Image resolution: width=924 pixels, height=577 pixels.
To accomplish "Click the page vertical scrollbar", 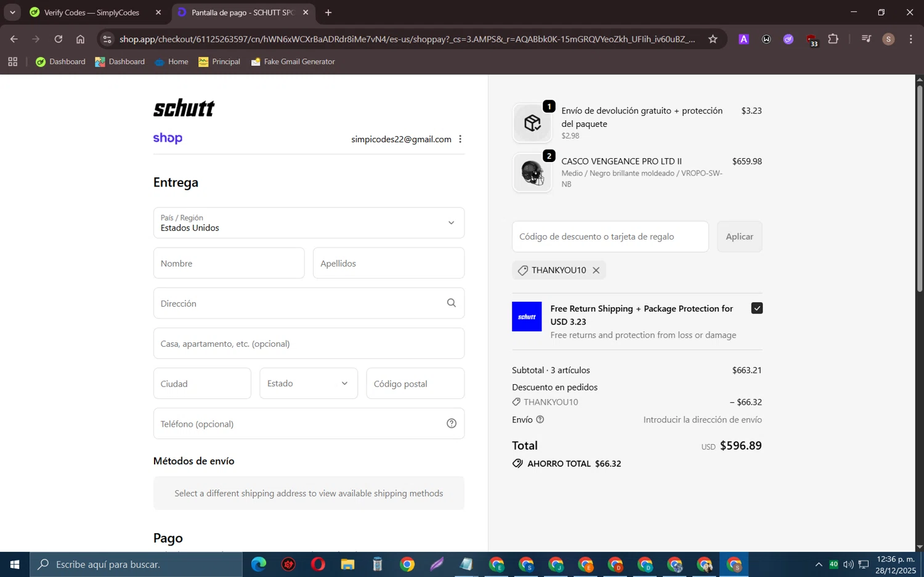I will (919, 188).
